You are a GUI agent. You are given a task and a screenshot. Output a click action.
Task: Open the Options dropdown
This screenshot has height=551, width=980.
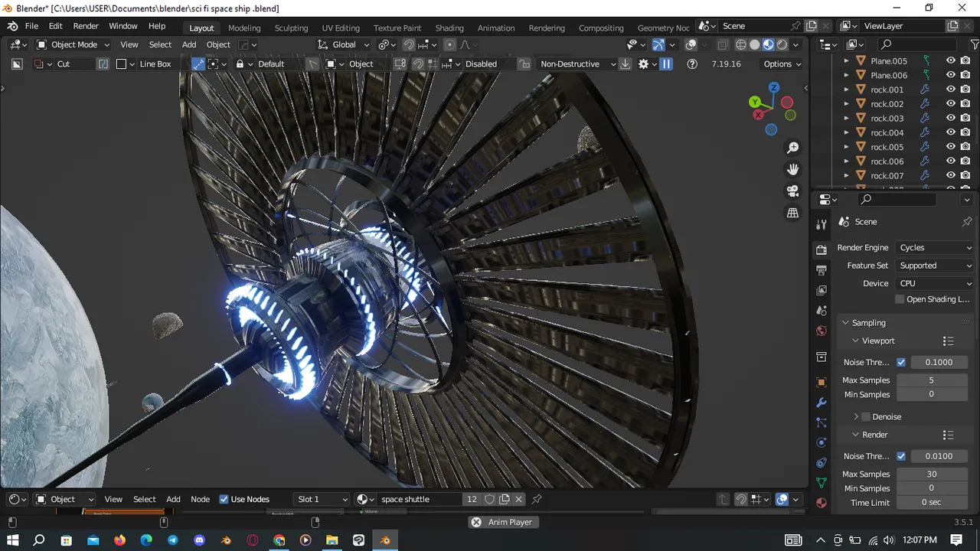[x=782, y=64]
